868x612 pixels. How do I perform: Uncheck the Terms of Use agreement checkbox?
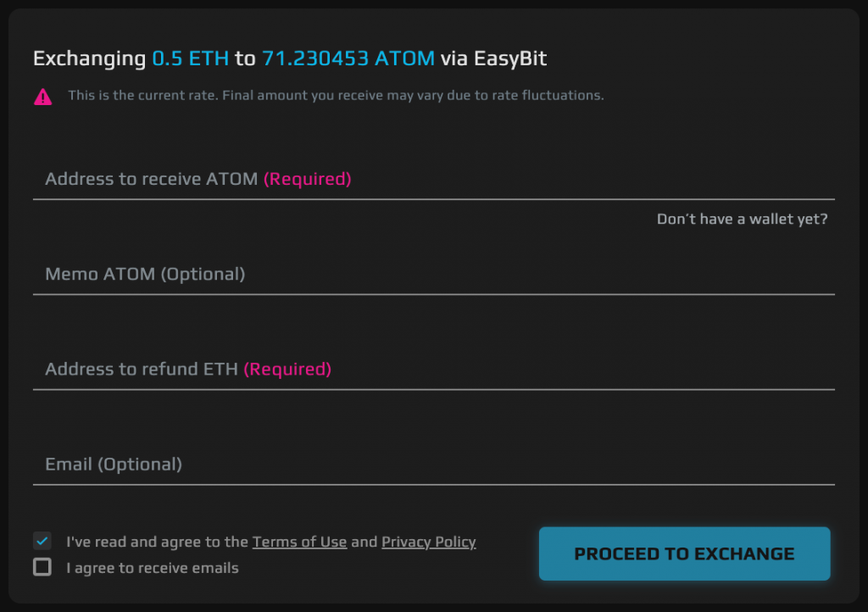(x=42, y=541)
